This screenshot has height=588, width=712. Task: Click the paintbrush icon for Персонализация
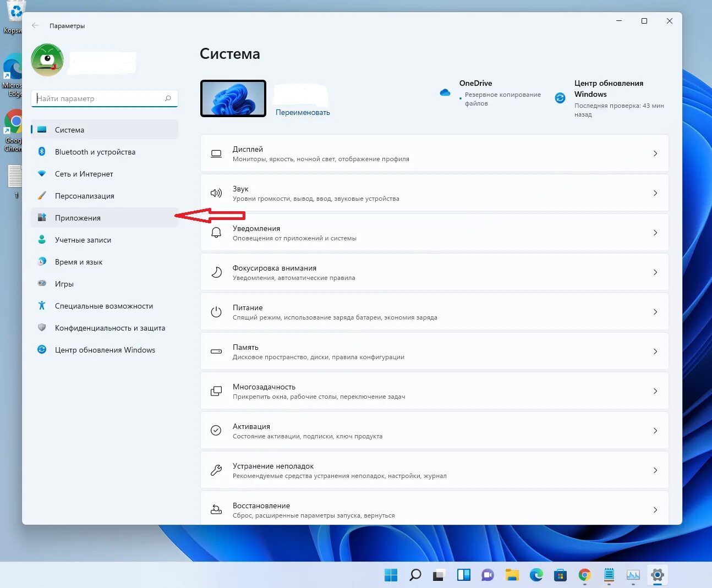pyautogui.click(x=42, y=196)
